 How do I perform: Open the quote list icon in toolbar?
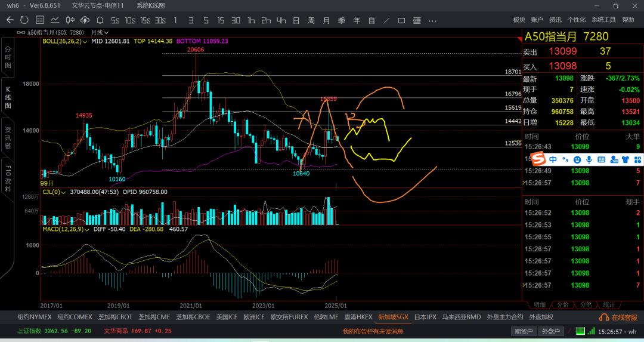point(39,20)
